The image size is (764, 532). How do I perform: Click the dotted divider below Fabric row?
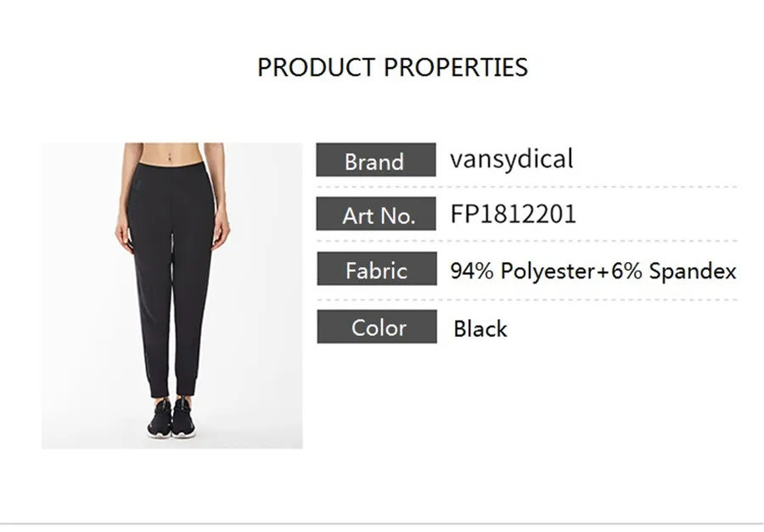[526, 300]
